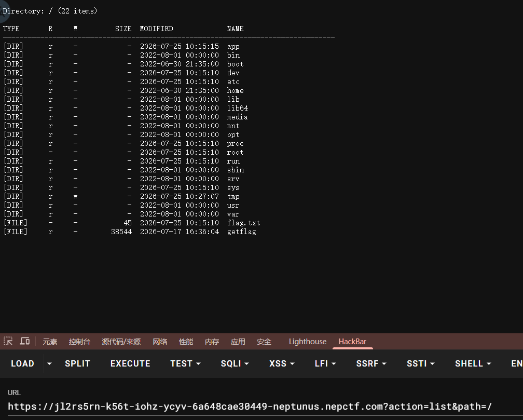Click the 'MODIFIED' column header
Image resolution: width=523 pixels, height=420 pixels.
tap(157, 29)
